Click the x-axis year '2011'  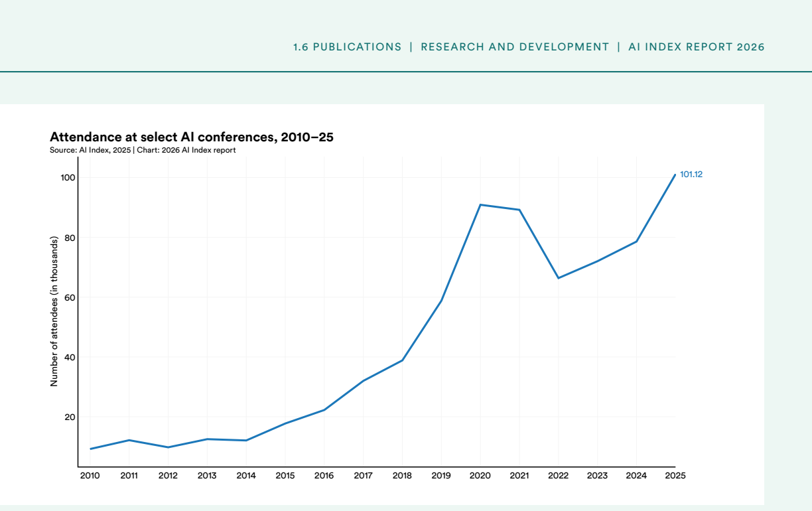(129, 476)
